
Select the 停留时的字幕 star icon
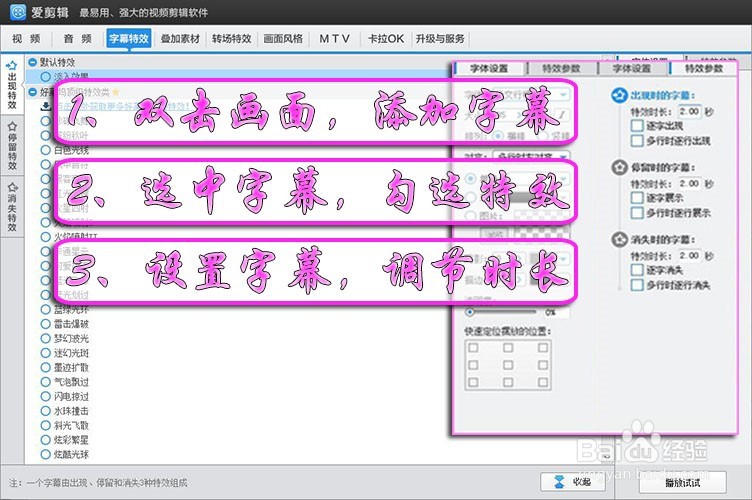(x=619, y=167)
